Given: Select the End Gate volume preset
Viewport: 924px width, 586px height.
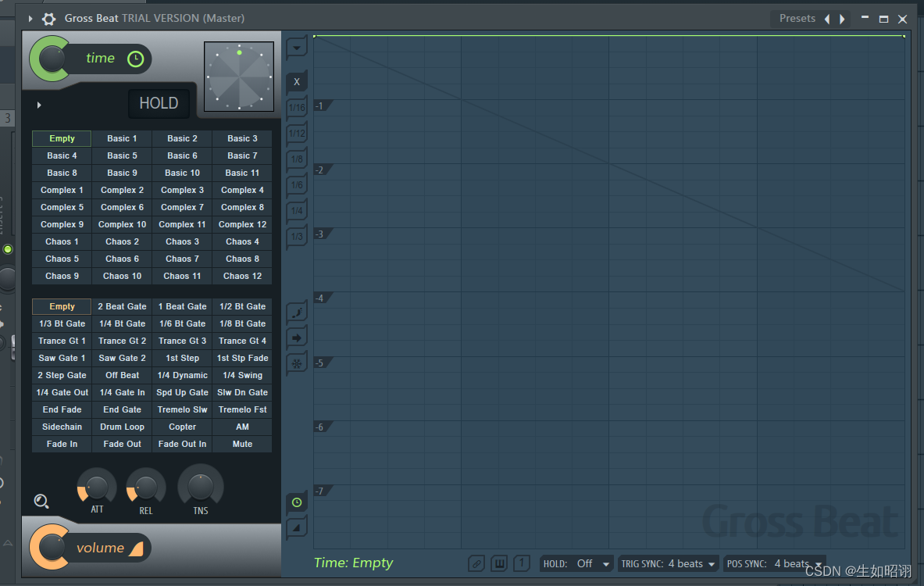Looking at the screenshot, I should pos(122,409).
